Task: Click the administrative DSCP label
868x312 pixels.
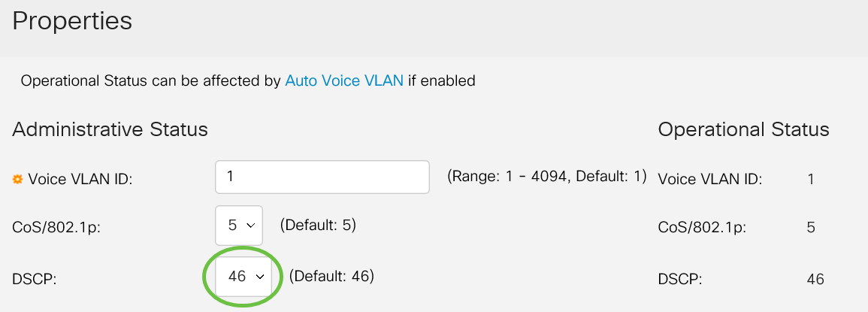Action: pos(35,278)
